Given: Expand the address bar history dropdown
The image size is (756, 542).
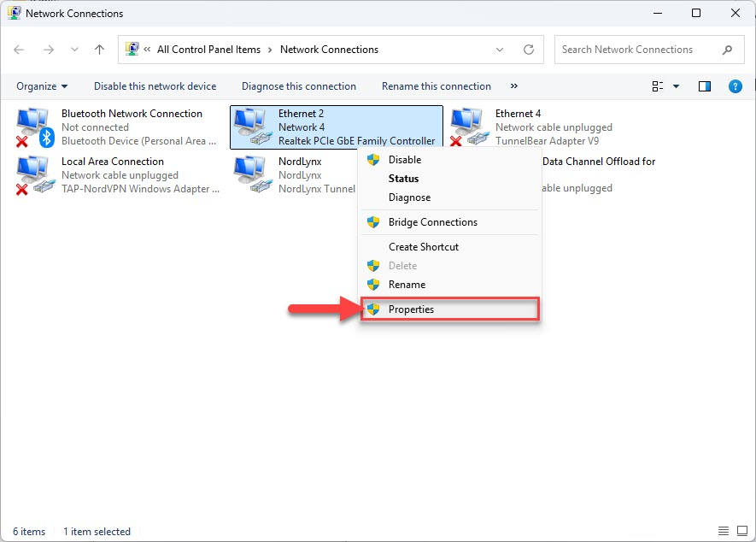Looking at the screenshot, I should click(x=500, y=50).
